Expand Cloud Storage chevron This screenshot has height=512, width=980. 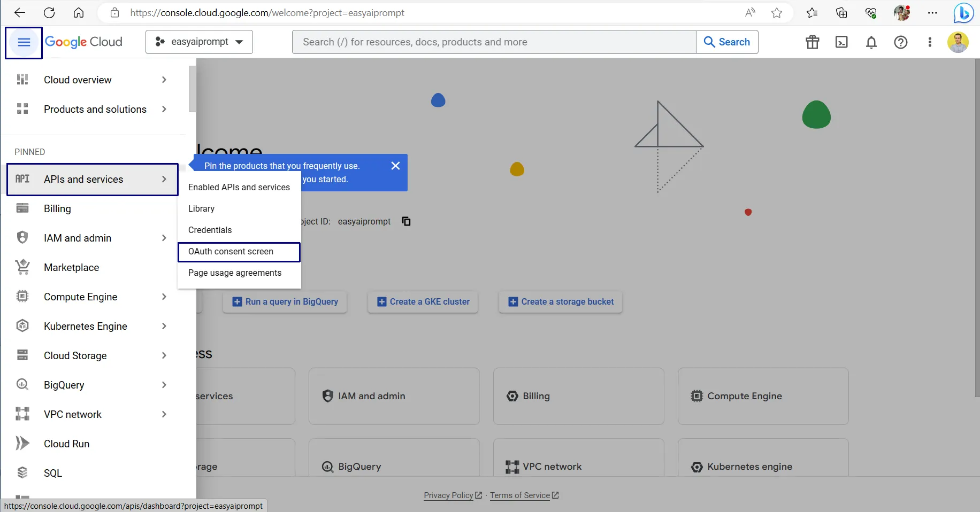coord(164,355)
